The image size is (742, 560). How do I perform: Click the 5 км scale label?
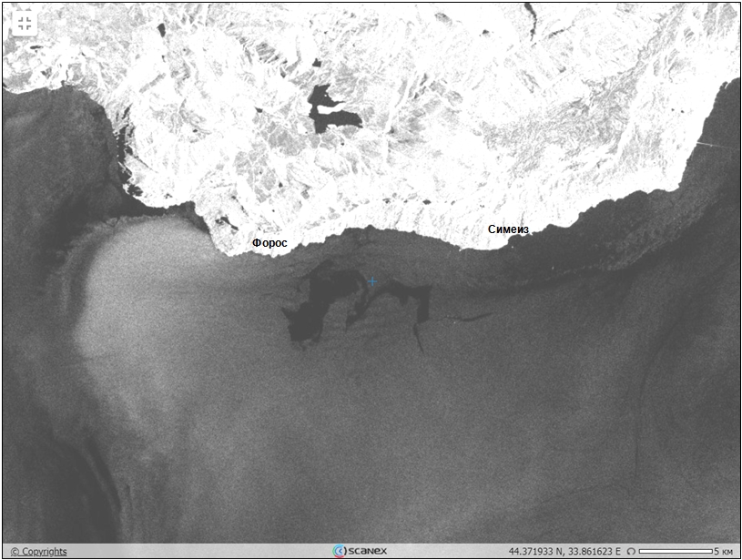(x=723, y=551)
